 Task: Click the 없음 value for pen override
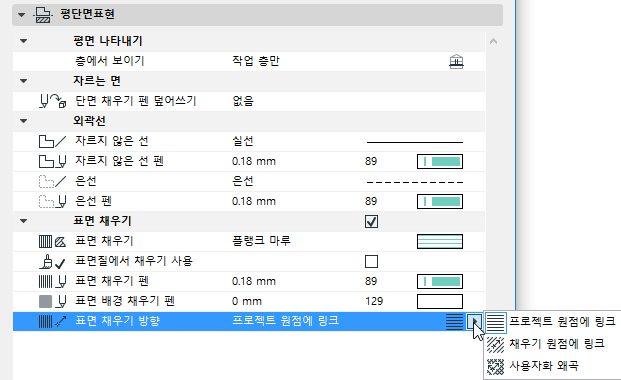pos(243,101)
